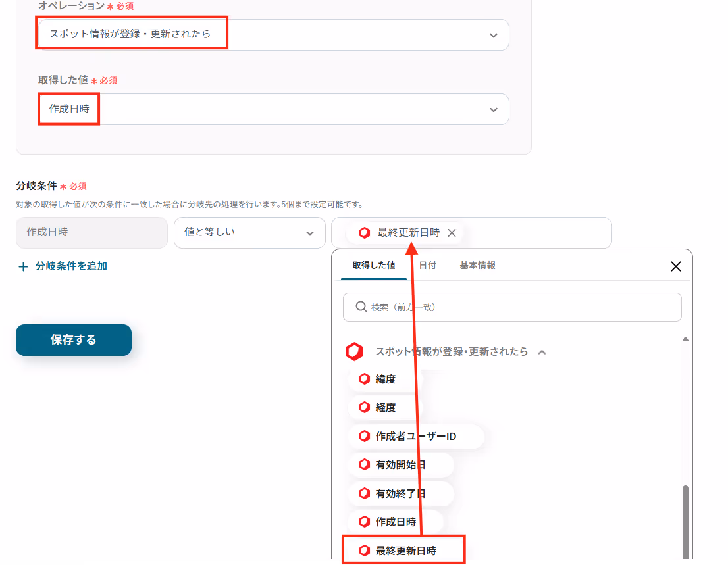
Task: Click 保存する button
Action: coord(74,340)
